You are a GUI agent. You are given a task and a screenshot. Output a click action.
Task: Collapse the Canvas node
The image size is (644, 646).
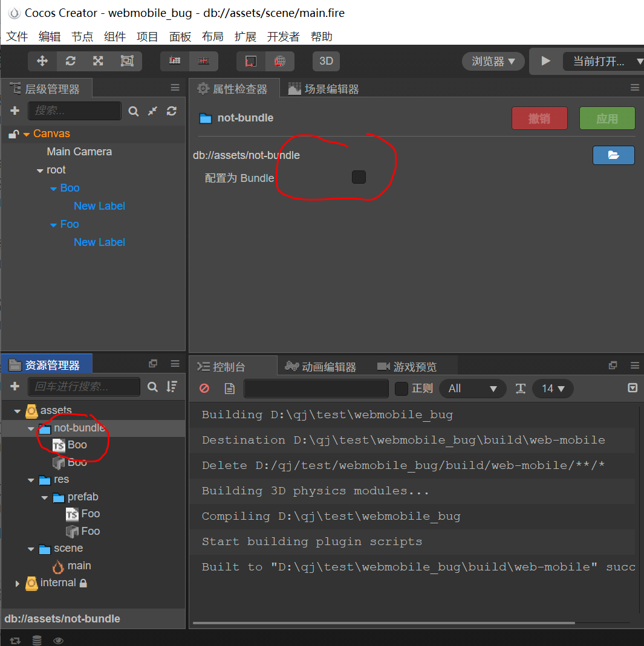coord(27,134)
